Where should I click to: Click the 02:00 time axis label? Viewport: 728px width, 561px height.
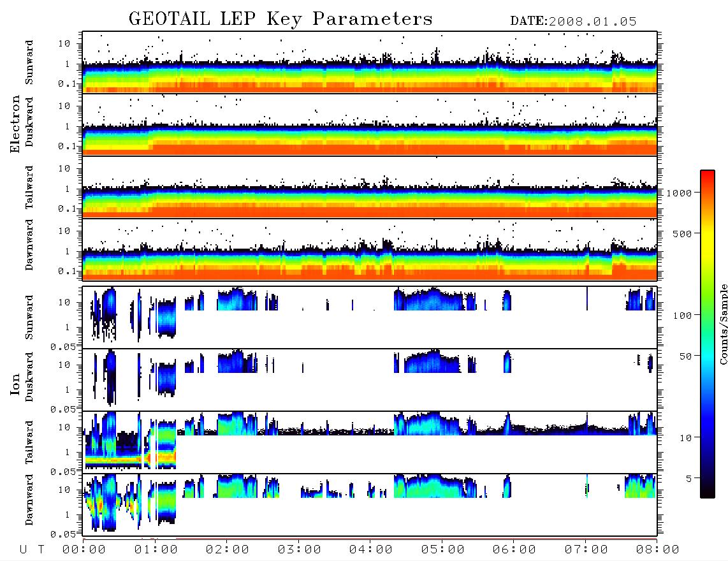pyautogui.click(x=228, y=550)
